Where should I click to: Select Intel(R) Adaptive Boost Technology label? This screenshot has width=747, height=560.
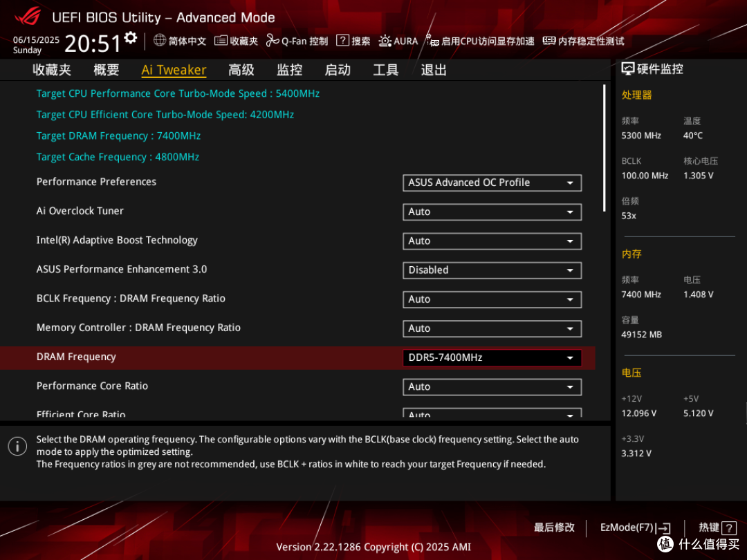[x=117, y=240]
